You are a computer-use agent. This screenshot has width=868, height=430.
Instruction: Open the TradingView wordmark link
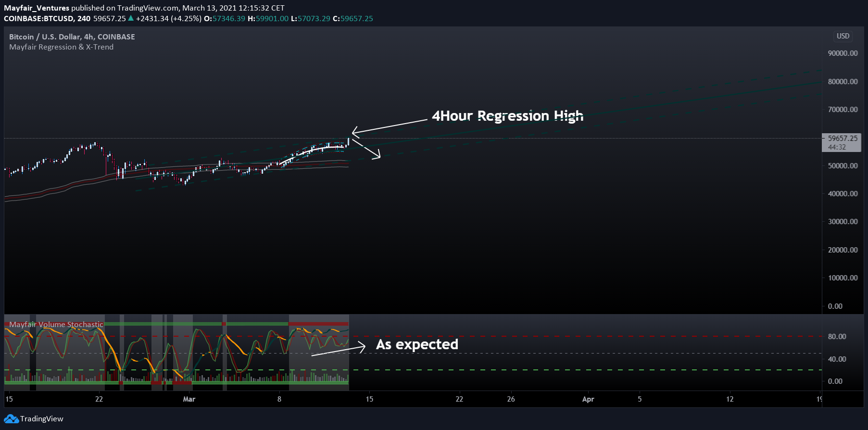(42, 419)
